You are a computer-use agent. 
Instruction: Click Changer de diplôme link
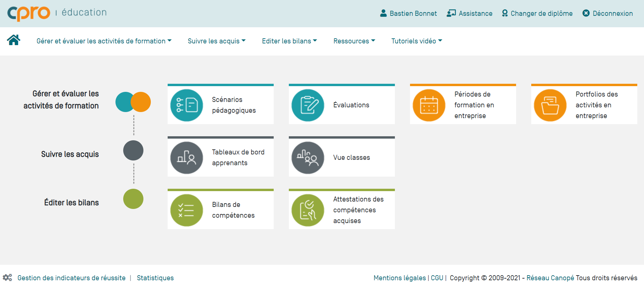[x=537, y=13]
